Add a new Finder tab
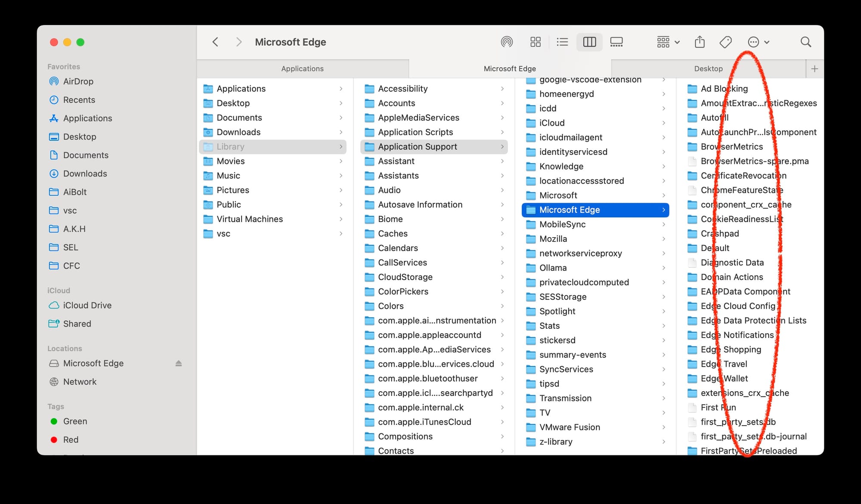861x504 pixels. click(x=815, y=68)
